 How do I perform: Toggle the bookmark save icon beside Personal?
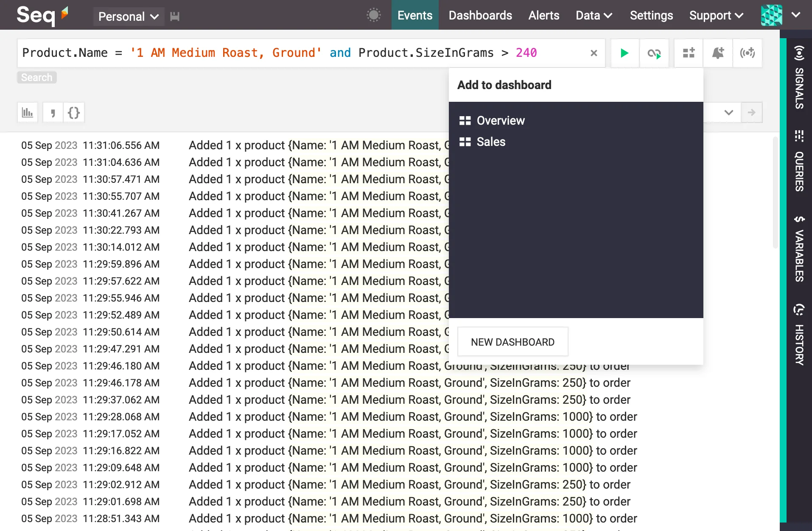(174, 17)
